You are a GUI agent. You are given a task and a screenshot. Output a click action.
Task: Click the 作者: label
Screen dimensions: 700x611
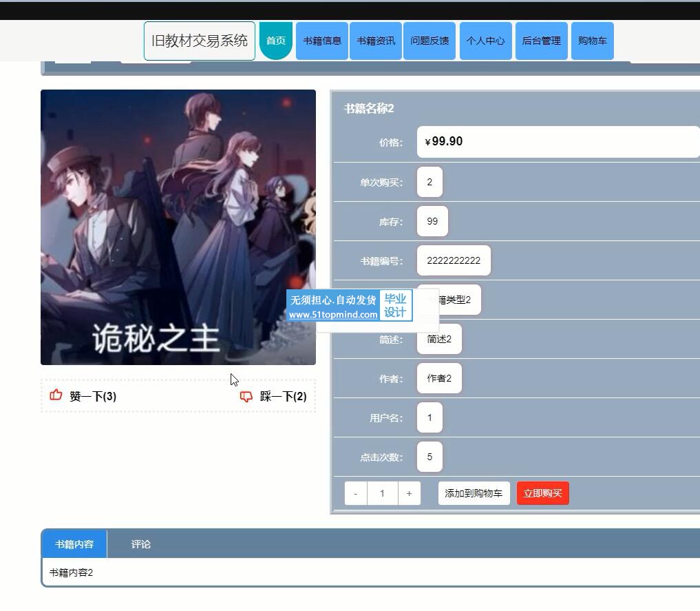391,379
